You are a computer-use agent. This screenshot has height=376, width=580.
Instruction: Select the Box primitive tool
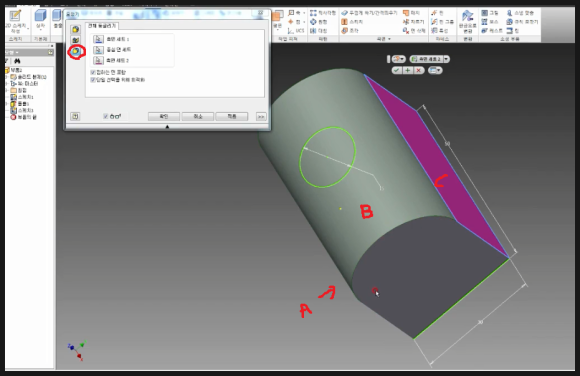[40, 20]
